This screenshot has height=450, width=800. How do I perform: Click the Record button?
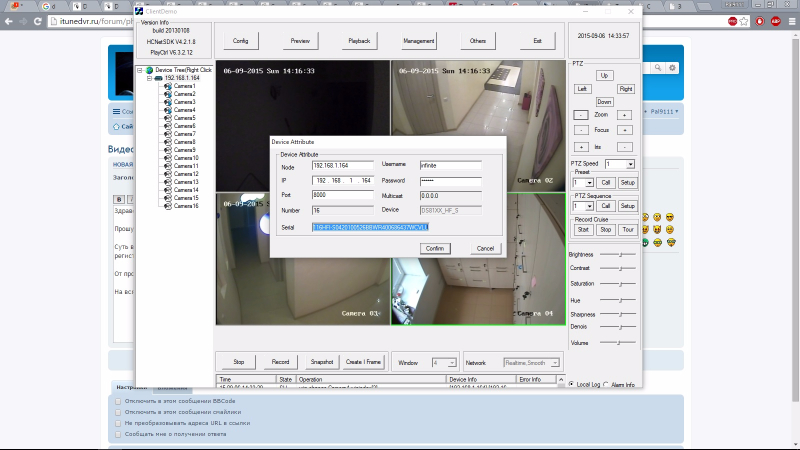(280, 362)
